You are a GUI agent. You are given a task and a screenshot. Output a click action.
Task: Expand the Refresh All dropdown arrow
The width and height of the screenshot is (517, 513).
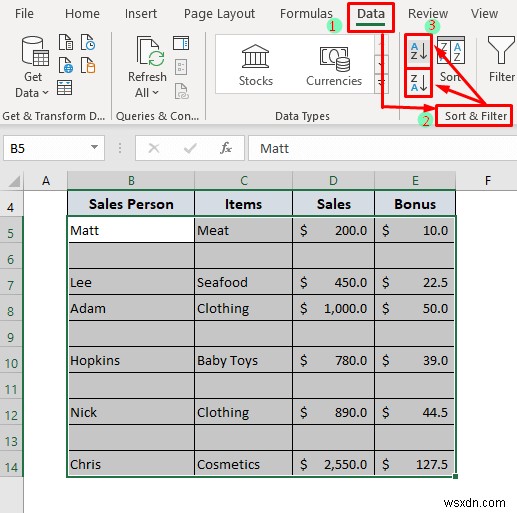[x=155, y=93]
